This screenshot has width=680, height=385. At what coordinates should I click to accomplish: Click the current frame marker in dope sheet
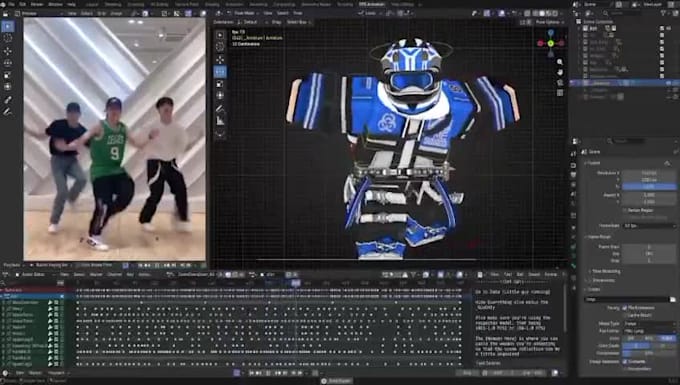tap(296, 283)
